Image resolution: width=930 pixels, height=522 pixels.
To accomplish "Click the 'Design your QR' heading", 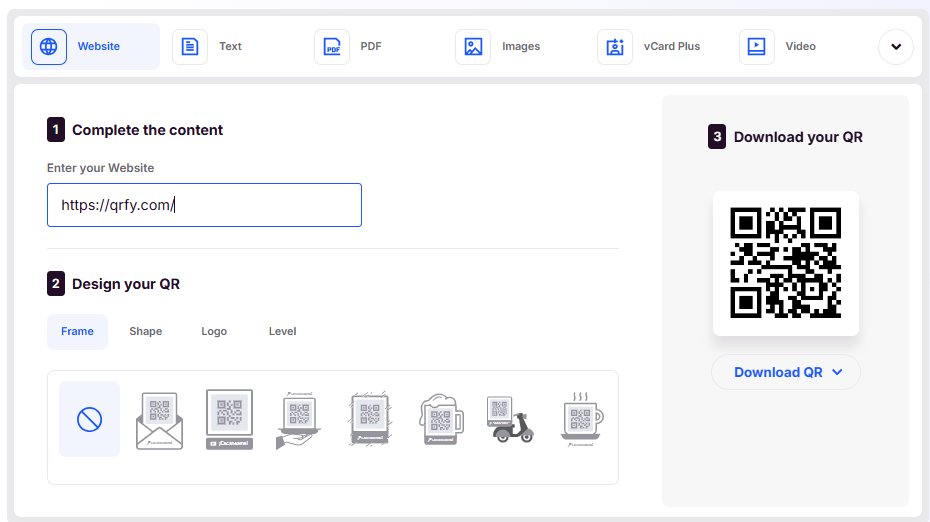I will pos(126,284).
